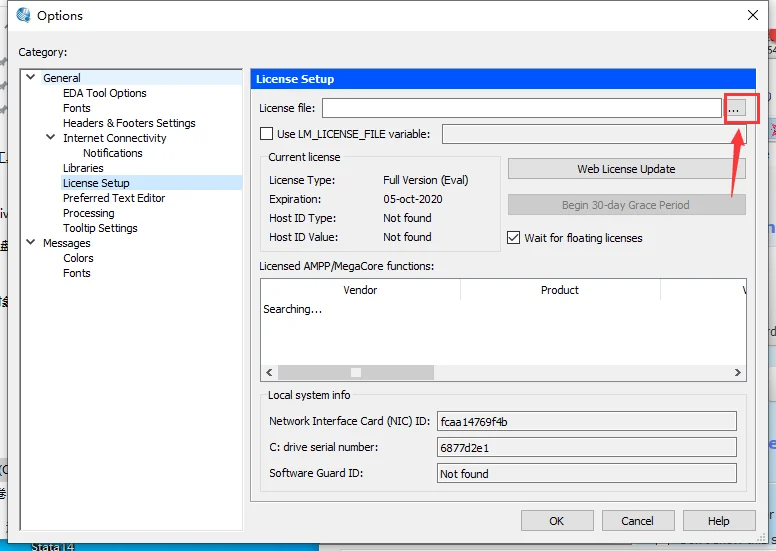This screenshot has height=551, width=776.
Task: Open Preferred Text Editor settings
Action: [x=114, y=198]
